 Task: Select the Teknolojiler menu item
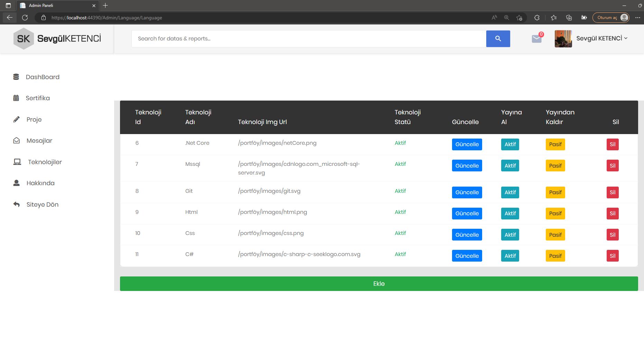(45, 162)
